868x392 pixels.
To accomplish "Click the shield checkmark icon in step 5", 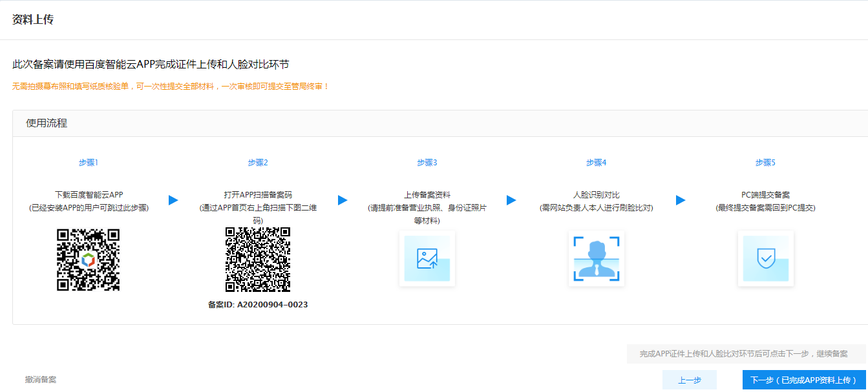I will pos(765,258).
